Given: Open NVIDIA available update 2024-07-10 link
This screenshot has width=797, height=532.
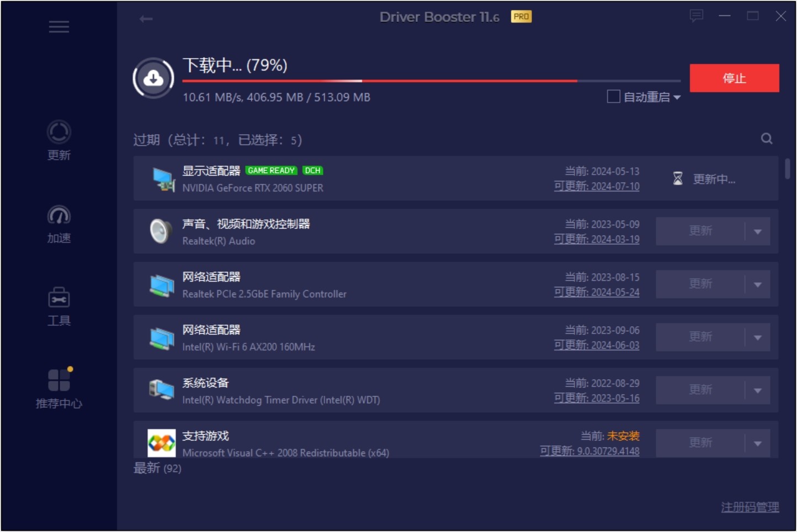Looking at the screenshot, I should (x=597, y=187).
